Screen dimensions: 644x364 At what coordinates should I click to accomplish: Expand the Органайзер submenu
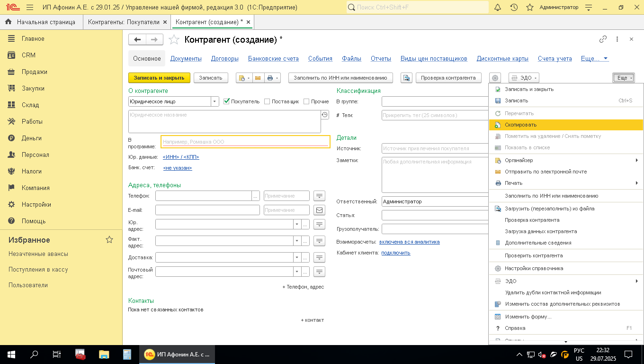coord(566,160)
